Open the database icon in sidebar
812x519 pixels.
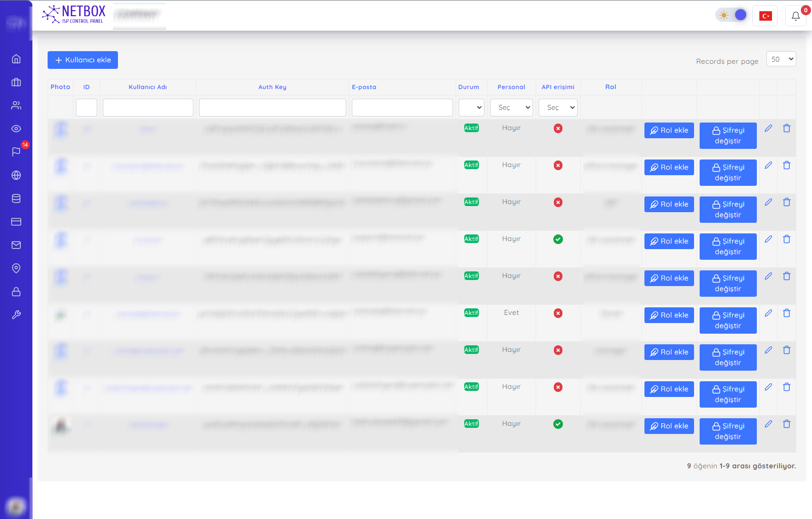click(16, 198)
